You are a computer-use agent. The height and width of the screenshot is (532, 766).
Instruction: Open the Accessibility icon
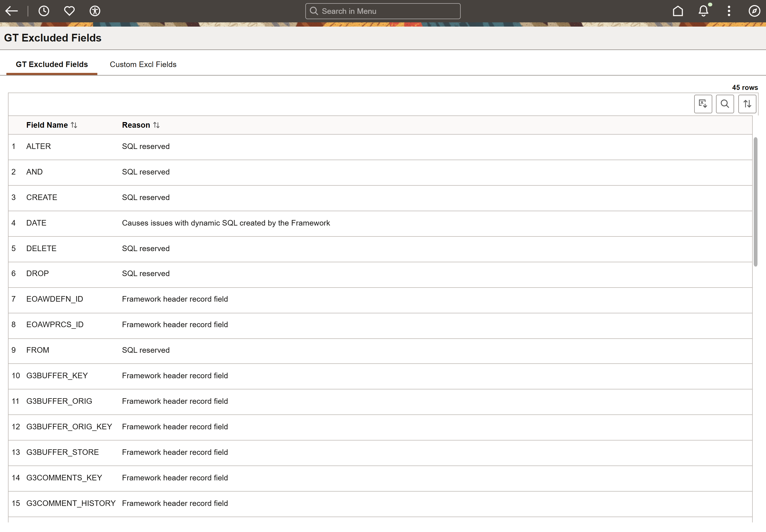coord(95,11)
